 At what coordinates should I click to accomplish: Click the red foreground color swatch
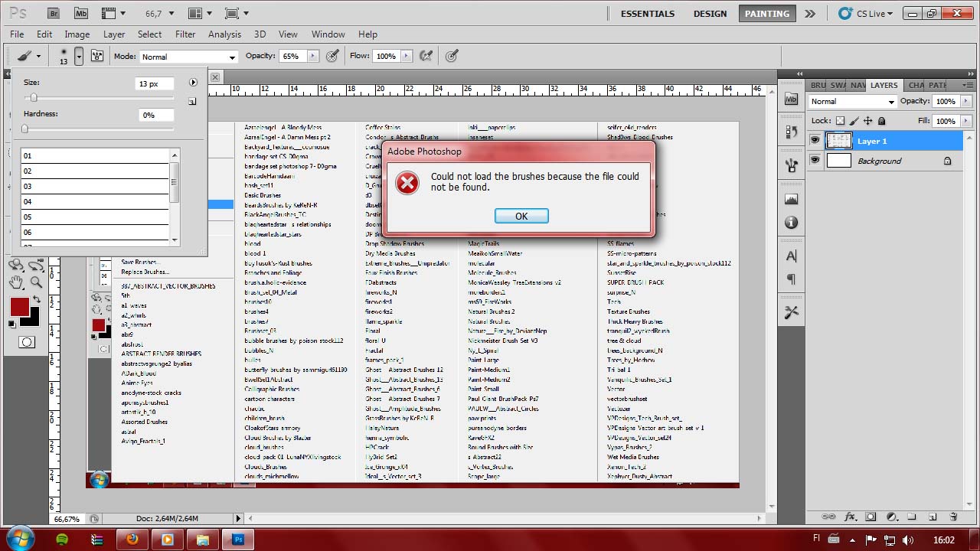pos(19,307)
